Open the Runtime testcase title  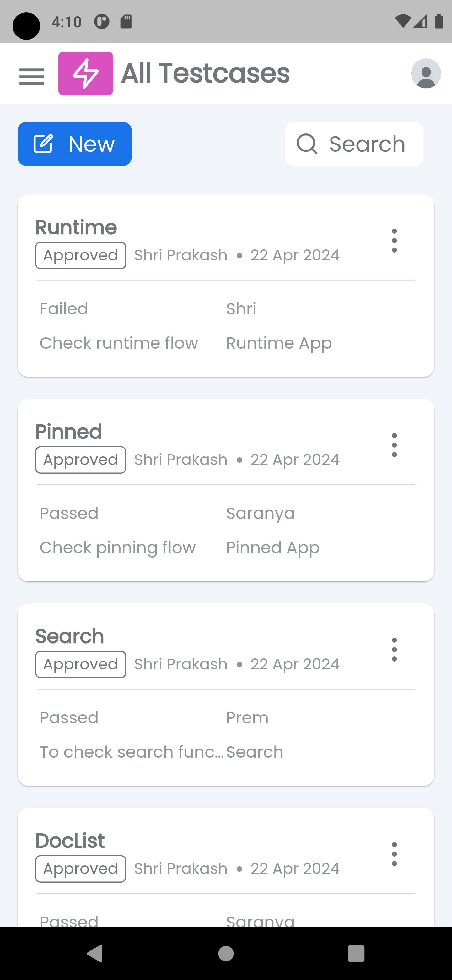point(76,227)
